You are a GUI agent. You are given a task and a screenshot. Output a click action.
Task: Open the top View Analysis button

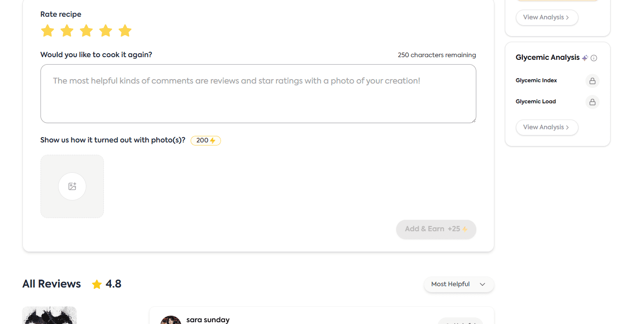547,18
